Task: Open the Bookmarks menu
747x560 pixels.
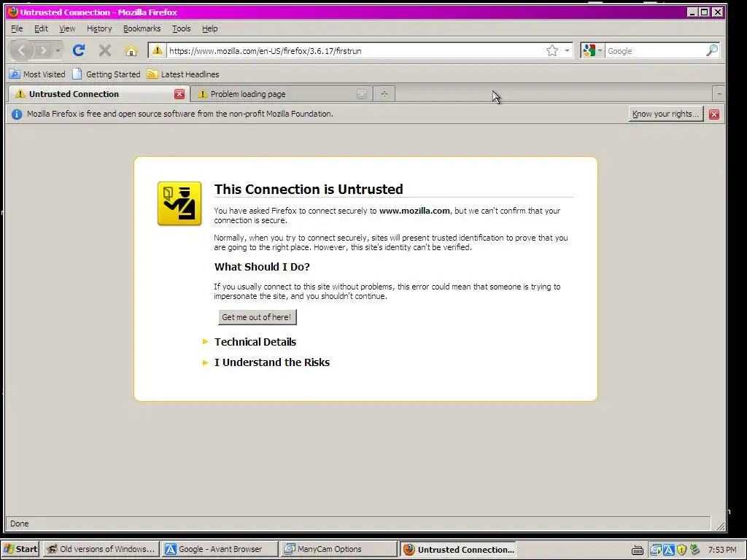Action: click(x=142, y=28)
